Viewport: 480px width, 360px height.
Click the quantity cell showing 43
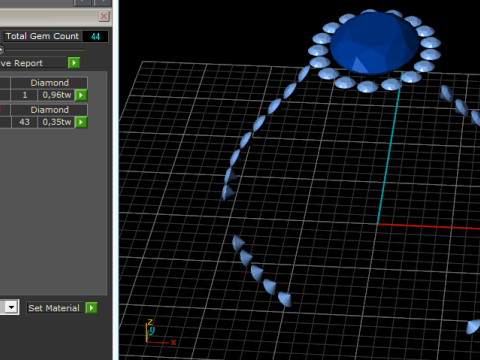[x=24, y=122]
